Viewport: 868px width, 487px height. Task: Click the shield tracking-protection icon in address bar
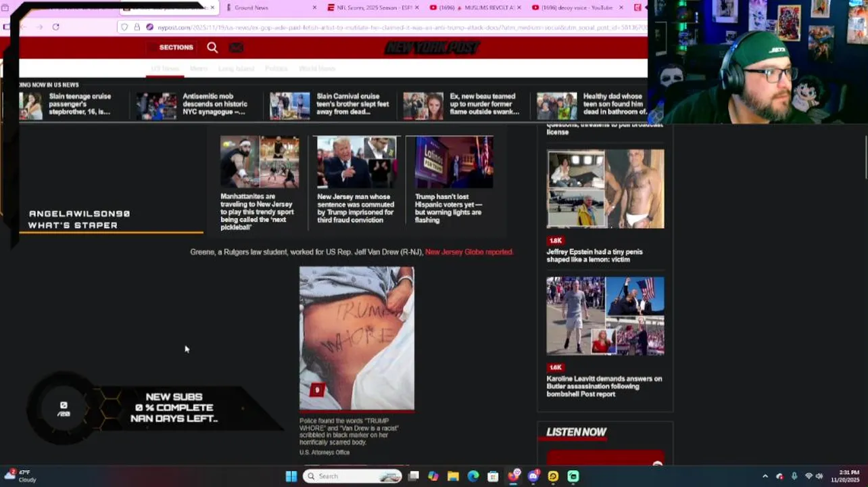(125, 27)
